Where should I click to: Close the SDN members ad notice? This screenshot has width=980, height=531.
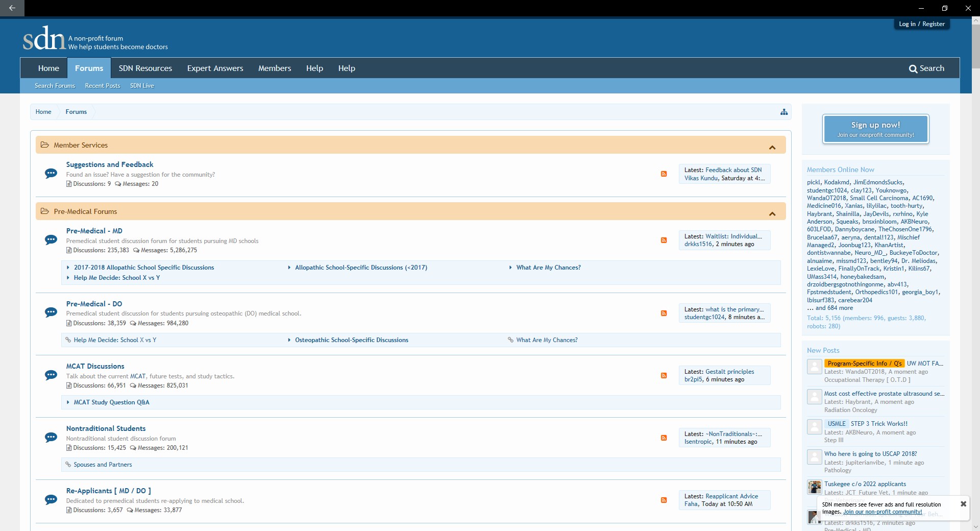click(963, 504)
